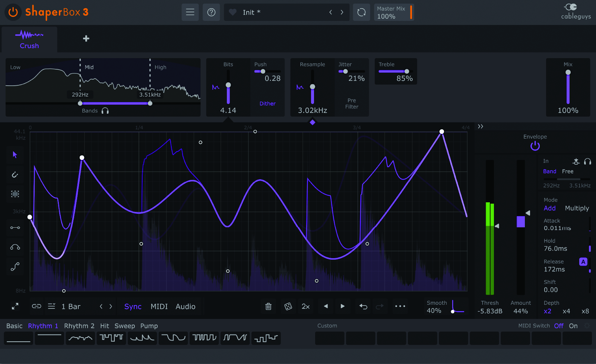Viewport: 596px width, 364px height.
Task: Open the Rhythm 1 wave category
Action: (x=43, y=326)
